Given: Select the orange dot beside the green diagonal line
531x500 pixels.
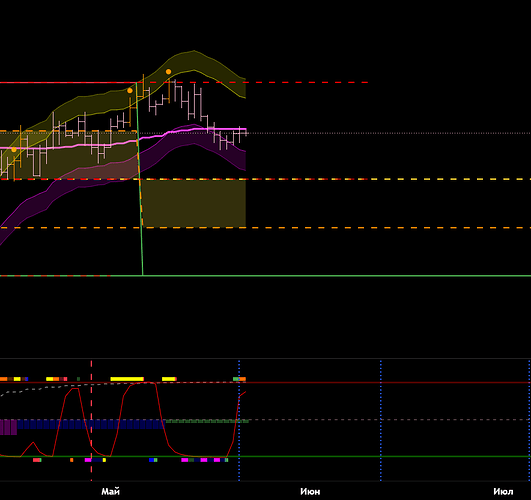Looking at the screenshot, I should tap(130, 90).
